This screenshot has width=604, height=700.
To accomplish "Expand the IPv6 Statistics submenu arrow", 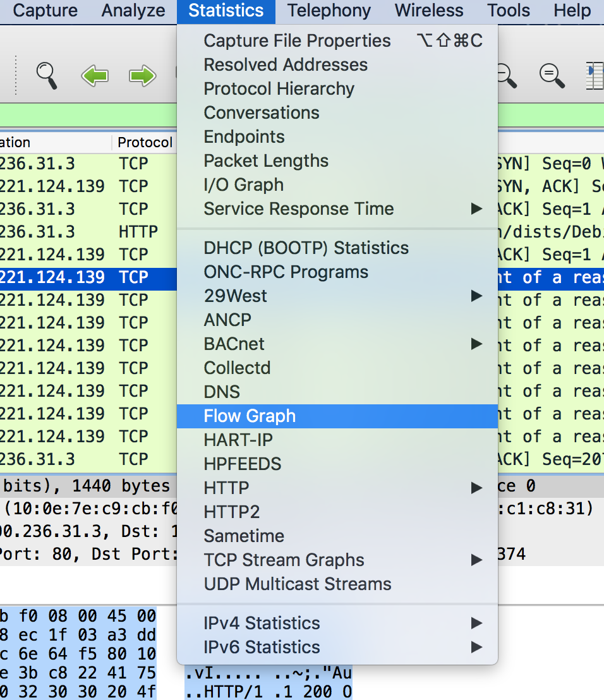I will pyautogui.click(x=477, y=648).
